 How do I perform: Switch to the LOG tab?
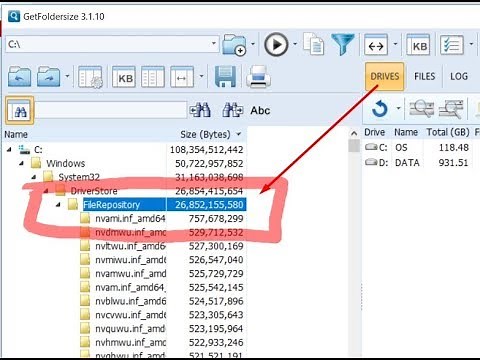click(x=459, y=76)
